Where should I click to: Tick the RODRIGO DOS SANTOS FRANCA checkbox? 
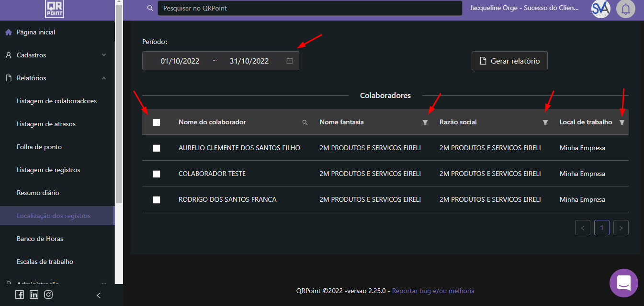[x=157, y=200]
